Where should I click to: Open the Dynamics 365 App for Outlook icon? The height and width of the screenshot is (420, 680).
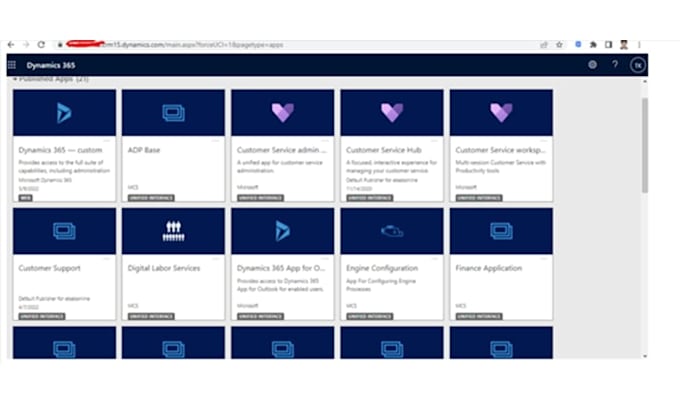tap(283, 231)
